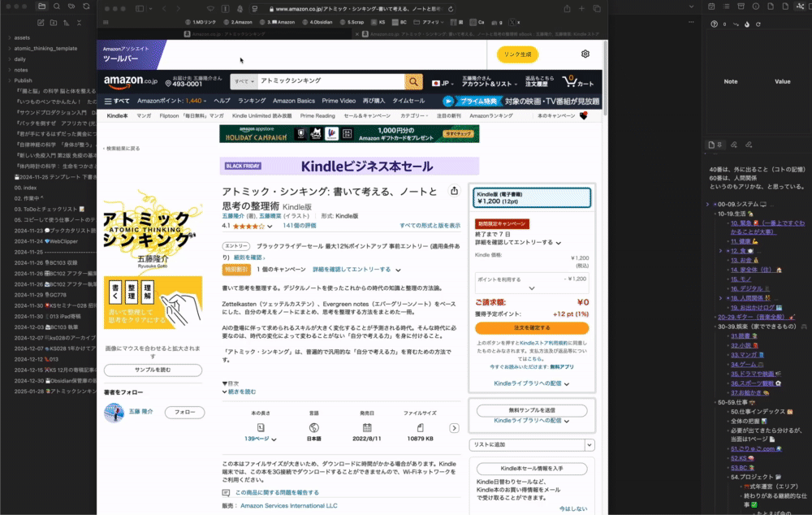Click the Amazon search magnifier icon
The width and height of the screenshot is (812, 515).
[412, 82]
